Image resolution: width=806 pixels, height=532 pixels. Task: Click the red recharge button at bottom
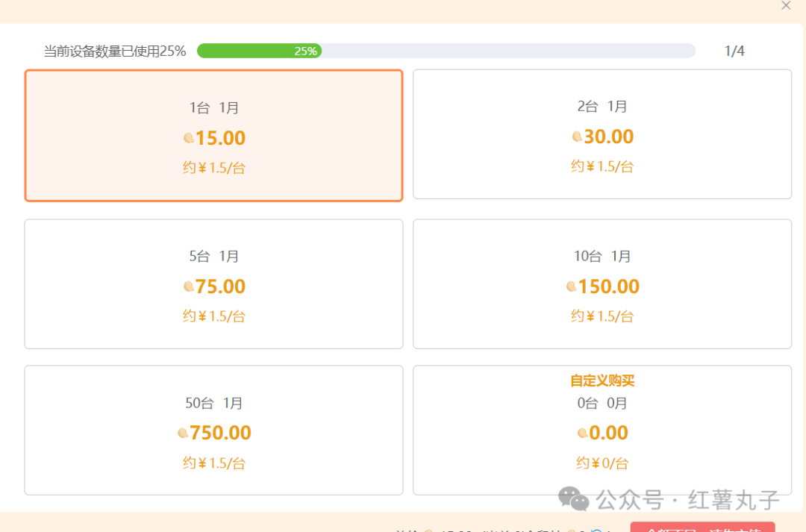click(703, 528)
